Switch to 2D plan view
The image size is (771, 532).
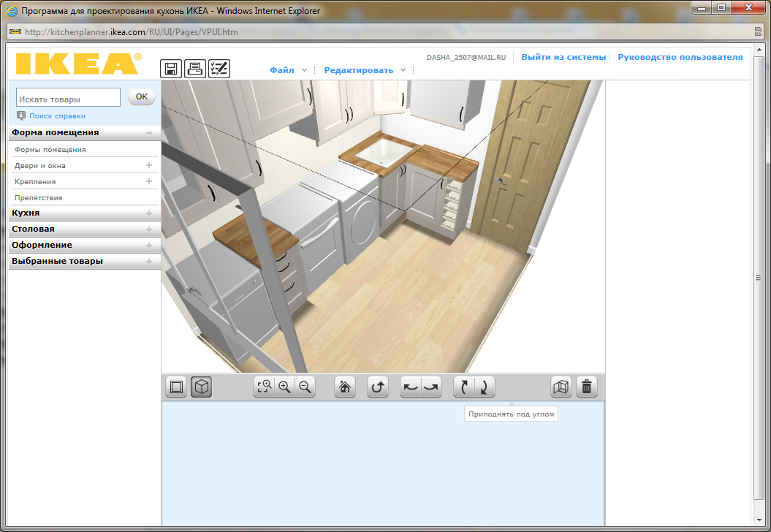coord(176,387)
